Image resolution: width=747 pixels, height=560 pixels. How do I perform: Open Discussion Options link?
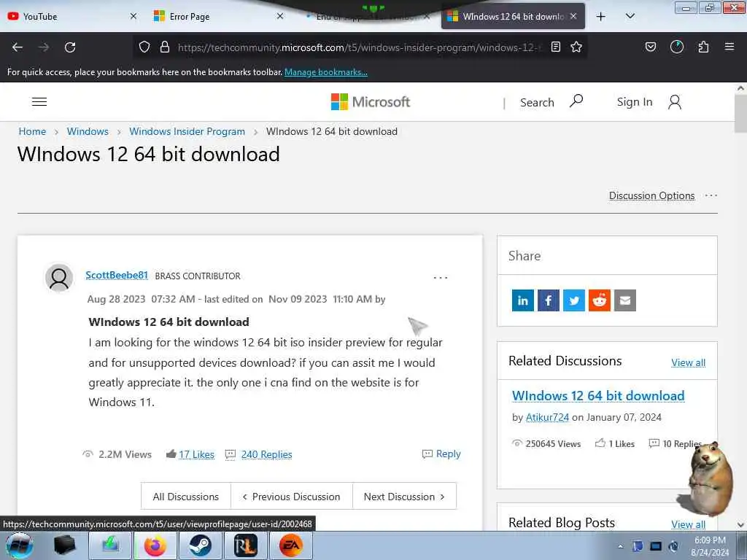coord(651,195)
